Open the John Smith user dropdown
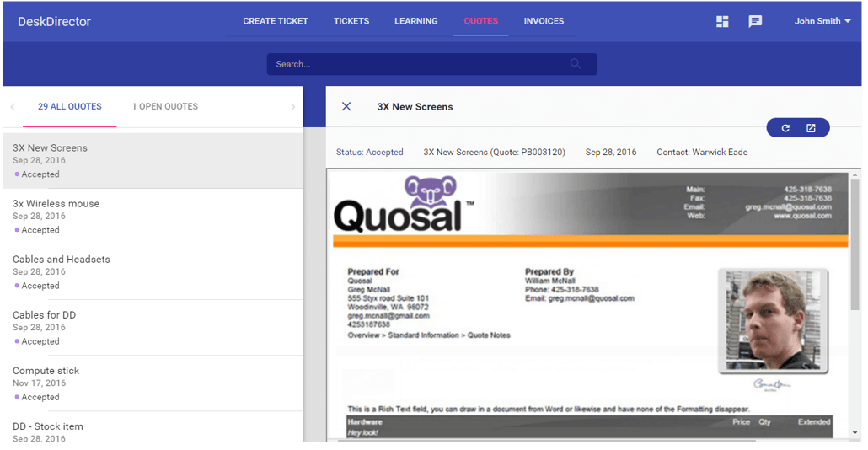The image size is (868, 450). (822, 21)
